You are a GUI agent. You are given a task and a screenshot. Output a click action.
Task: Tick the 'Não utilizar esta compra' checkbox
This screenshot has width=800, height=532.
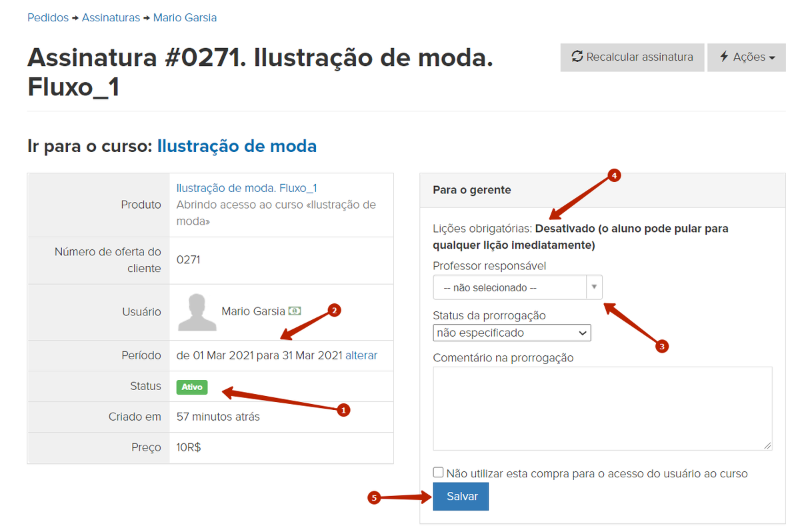tap(438, 473)
